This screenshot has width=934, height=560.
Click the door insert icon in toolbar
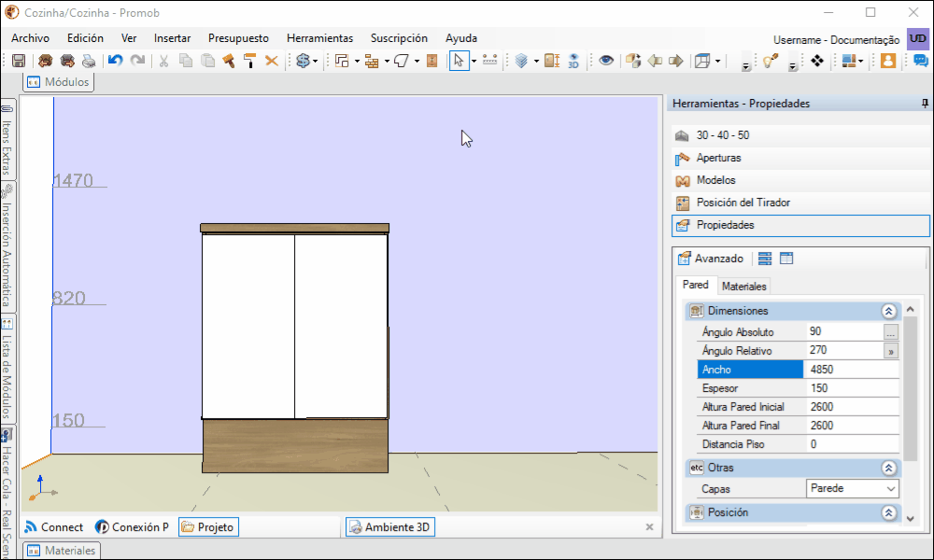click(x=432, y=61)
